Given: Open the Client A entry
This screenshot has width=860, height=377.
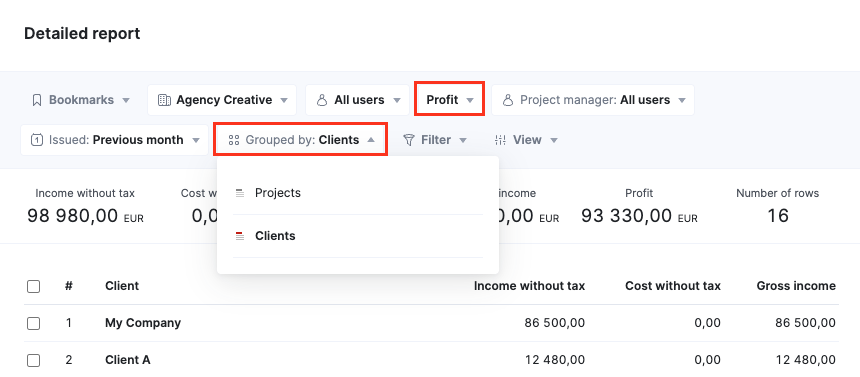Looking at the screenshot, I should point(128,360).
